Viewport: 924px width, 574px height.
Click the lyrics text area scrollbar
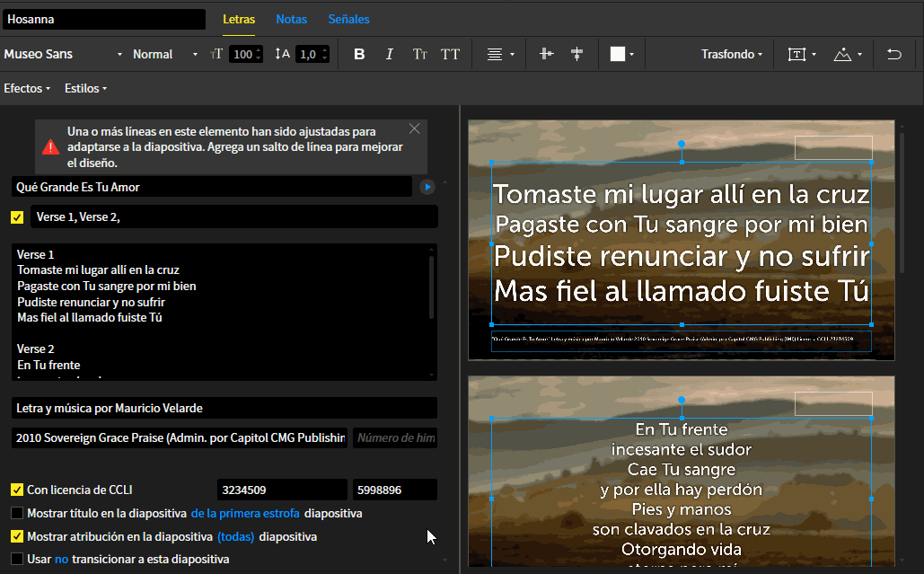(x=431, y=287)
